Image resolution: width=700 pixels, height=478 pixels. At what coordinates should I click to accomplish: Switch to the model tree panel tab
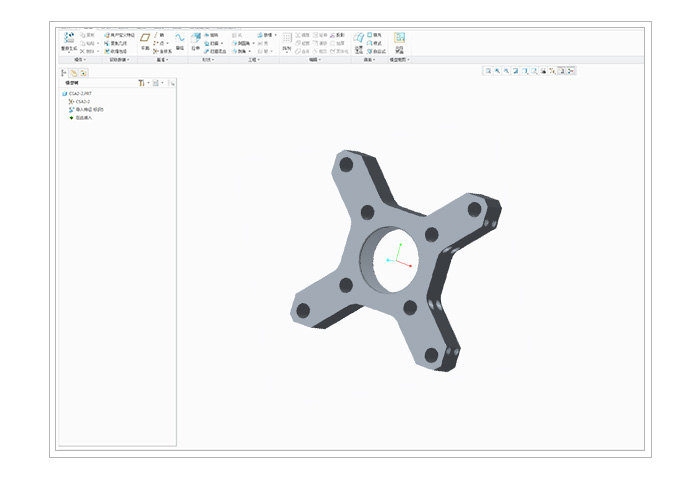65,72
